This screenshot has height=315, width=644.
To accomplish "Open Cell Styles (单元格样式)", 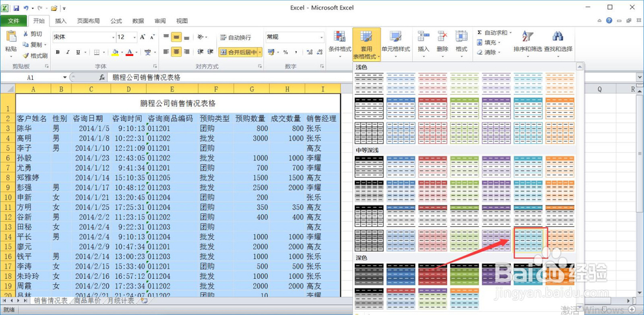I will click(x=395, y=43).
